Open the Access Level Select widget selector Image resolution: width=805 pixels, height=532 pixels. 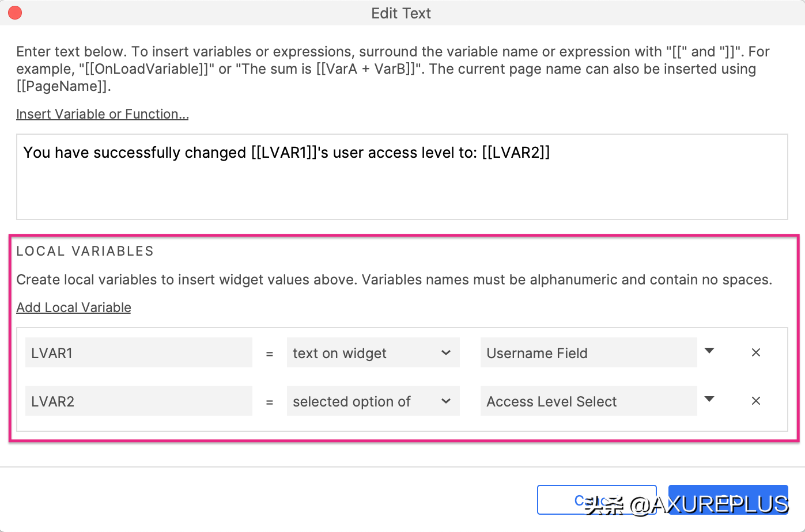point(588,401)
